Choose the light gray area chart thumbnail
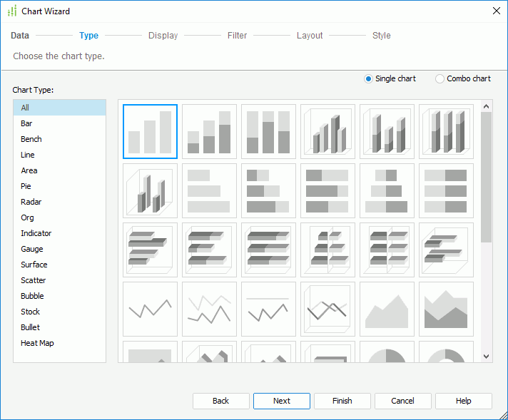508x420 pixels. click(x=387, y=309)
